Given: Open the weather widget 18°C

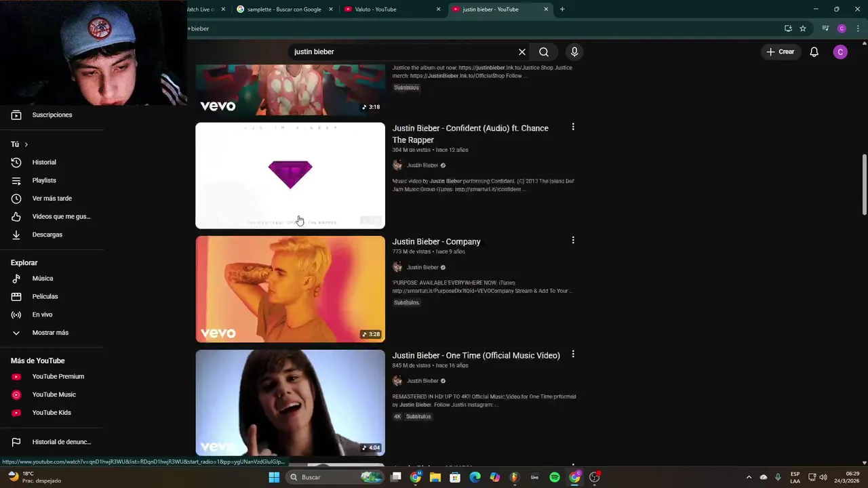Looking at the screenshot, I should 34,477.
